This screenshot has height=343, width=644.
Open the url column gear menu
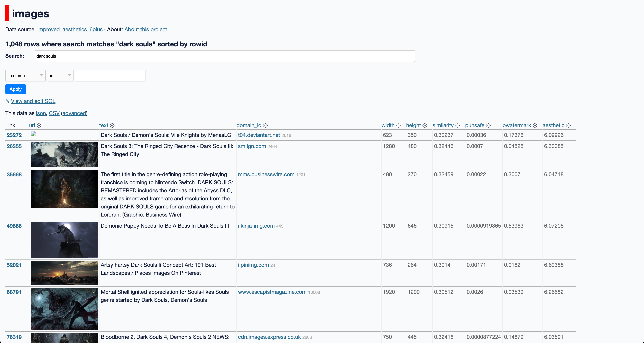(x=39, y=125)
